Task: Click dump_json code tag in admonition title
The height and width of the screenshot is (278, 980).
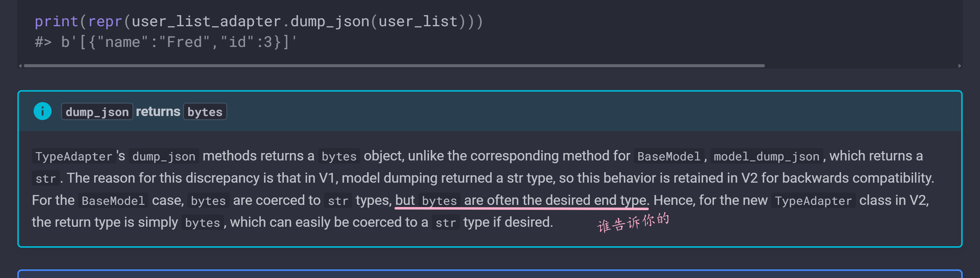Action: pyautogui.click(x=97, y=112)
